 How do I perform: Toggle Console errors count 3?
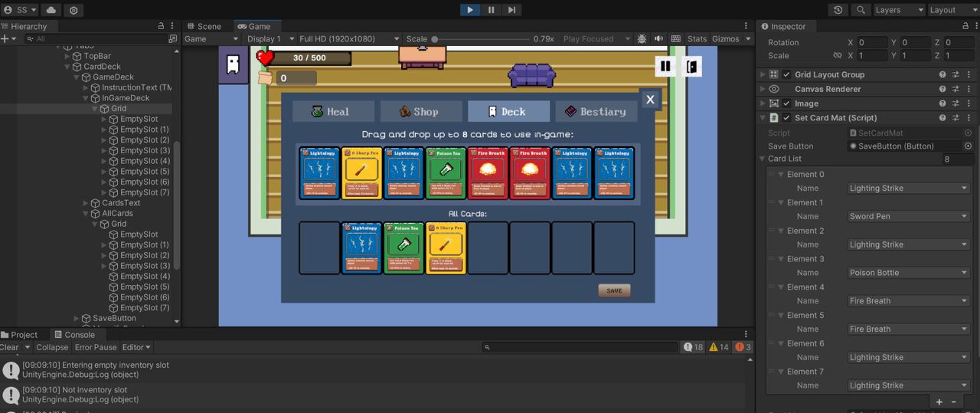pos(743,347)
